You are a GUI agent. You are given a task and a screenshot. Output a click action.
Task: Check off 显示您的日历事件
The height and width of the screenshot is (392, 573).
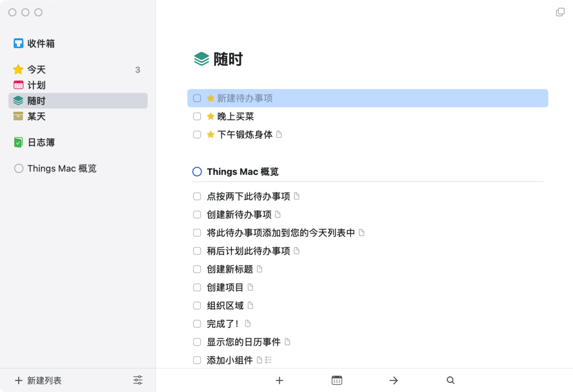point(197,342)
